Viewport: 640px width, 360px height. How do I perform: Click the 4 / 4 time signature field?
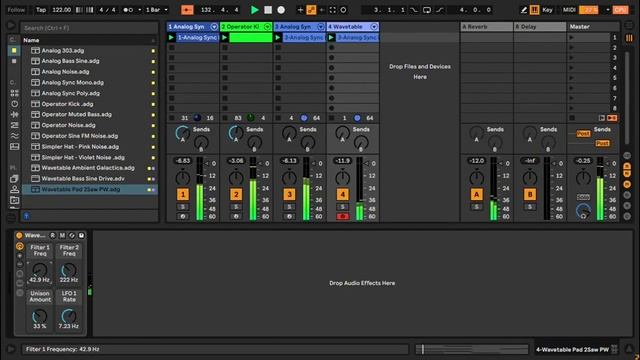[107, 10]
